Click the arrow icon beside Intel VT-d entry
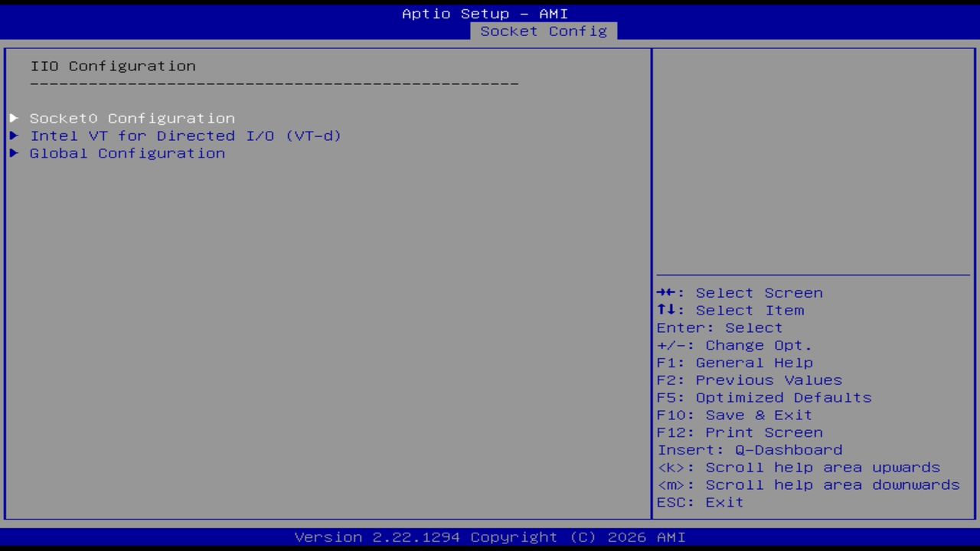Viewport: 980px width, 551px height. (13, 135)
